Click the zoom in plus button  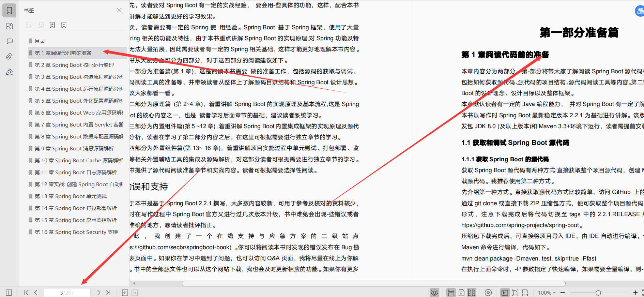pos(635,293)
